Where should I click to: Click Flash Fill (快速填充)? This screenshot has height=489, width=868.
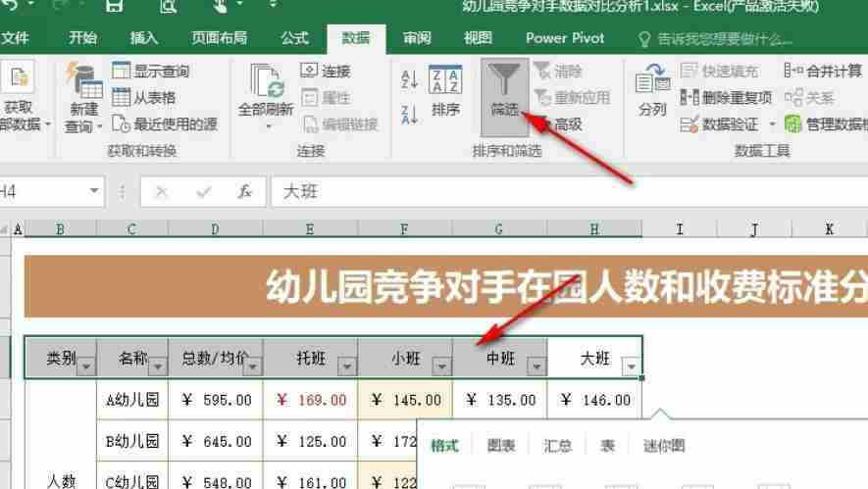[x=719, y=71]
